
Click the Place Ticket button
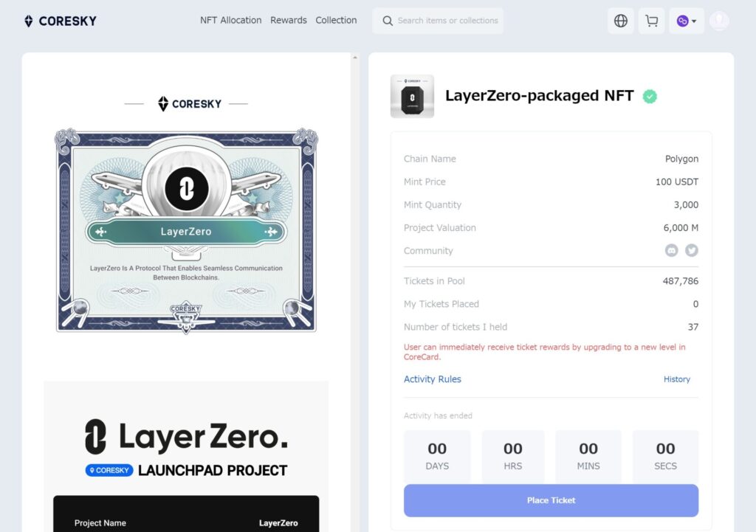(551, 501)
